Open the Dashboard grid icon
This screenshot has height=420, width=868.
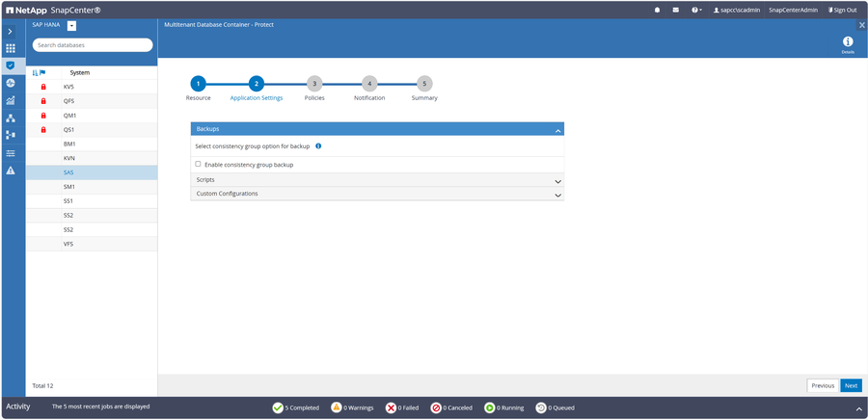(11, 48)
